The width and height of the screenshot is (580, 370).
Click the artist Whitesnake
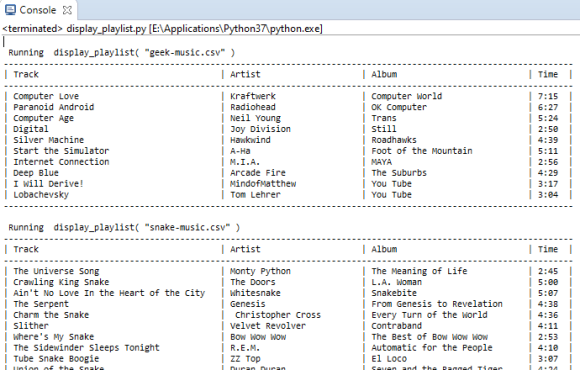tap(255, 293)
